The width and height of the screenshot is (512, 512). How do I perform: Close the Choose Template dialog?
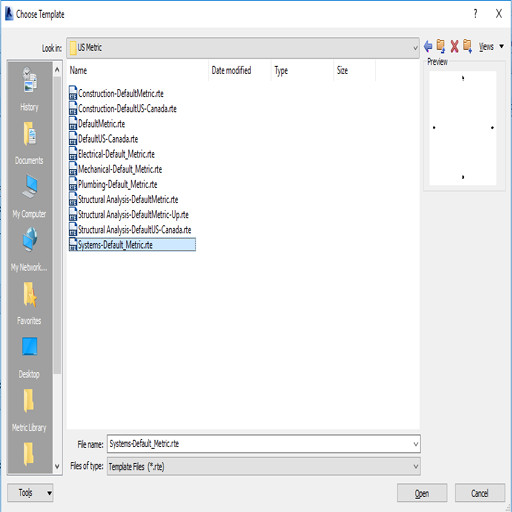coord(499,14)
